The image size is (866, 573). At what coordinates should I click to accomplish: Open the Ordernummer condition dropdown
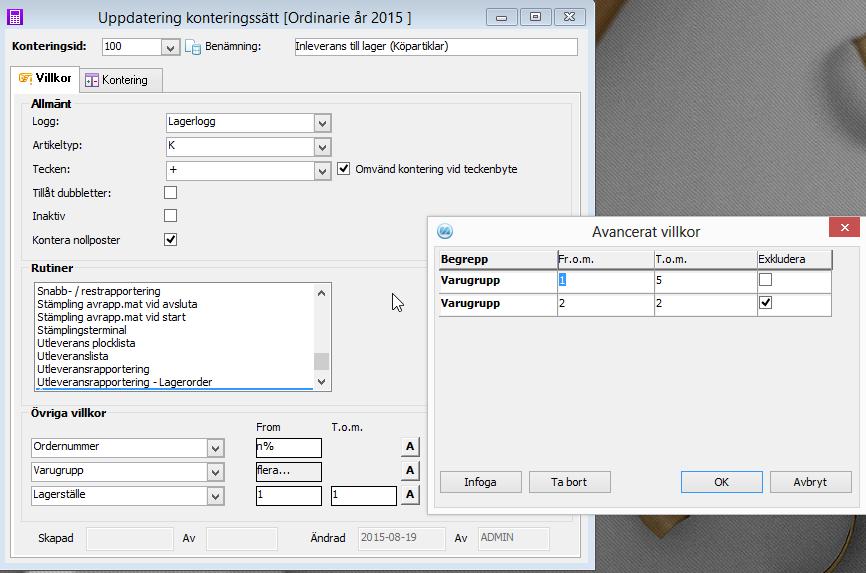click(x=215, y=448)
